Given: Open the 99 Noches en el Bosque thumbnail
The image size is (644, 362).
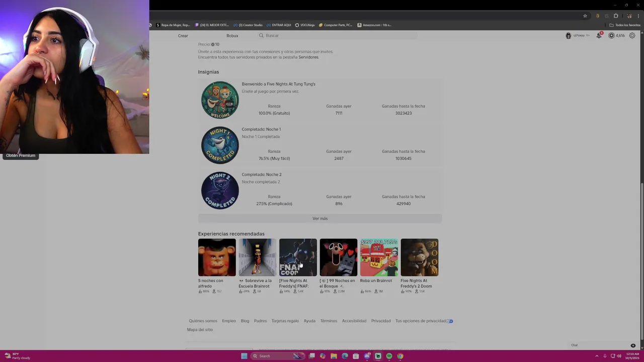Looking at the screenshot, I should (339, 257).
